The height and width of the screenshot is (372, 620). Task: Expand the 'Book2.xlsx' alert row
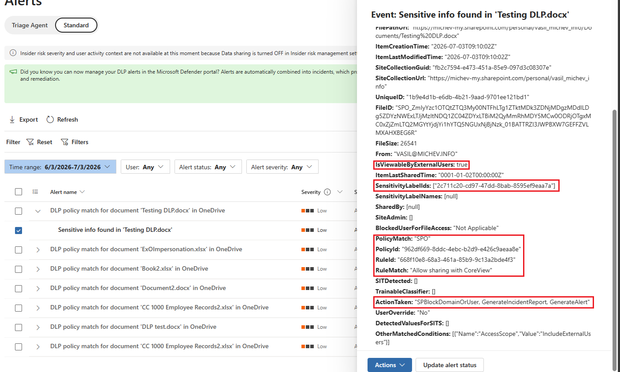tap(38, 269)
